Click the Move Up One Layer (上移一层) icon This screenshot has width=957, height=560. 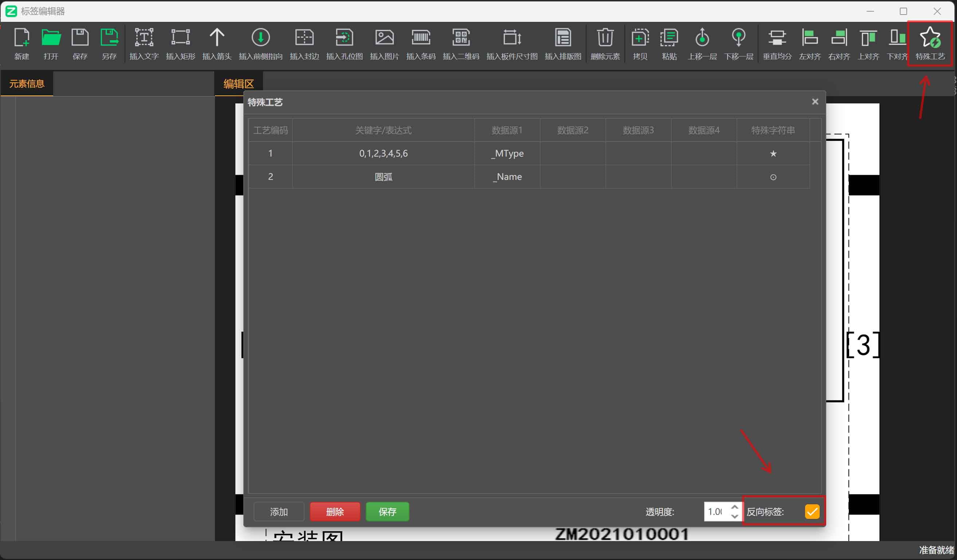point(702,38)
